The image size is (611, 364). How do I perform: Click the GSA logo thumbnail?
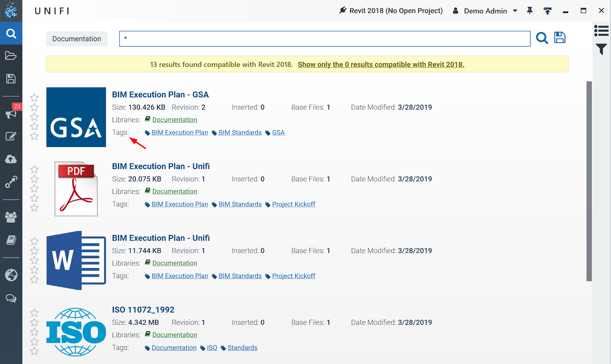pos(76,117)
